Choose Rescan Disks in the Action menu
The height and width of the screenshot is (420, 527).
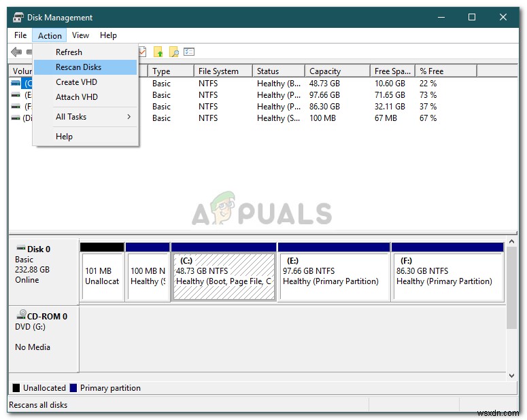pos(86,67)
